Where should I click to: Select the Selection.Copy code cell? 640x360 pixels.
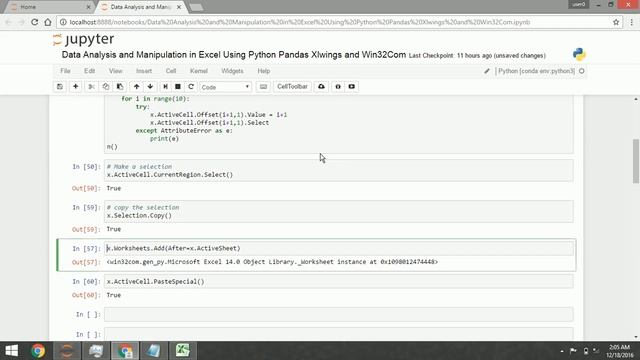[338, 211]
